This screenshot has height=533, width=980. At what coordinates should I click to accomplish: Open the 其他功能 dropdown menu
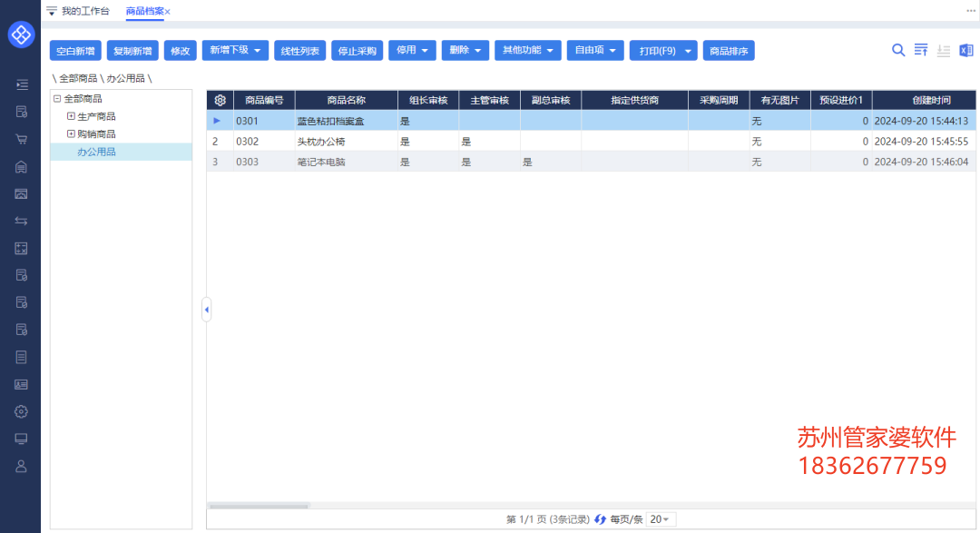[527, 50]
